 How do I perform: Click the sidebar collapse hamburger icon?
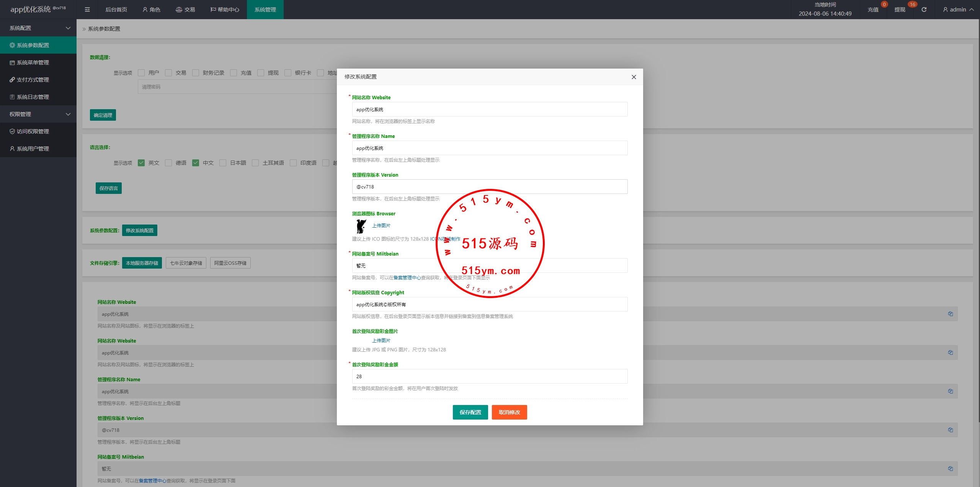click(x=87, y=10)
